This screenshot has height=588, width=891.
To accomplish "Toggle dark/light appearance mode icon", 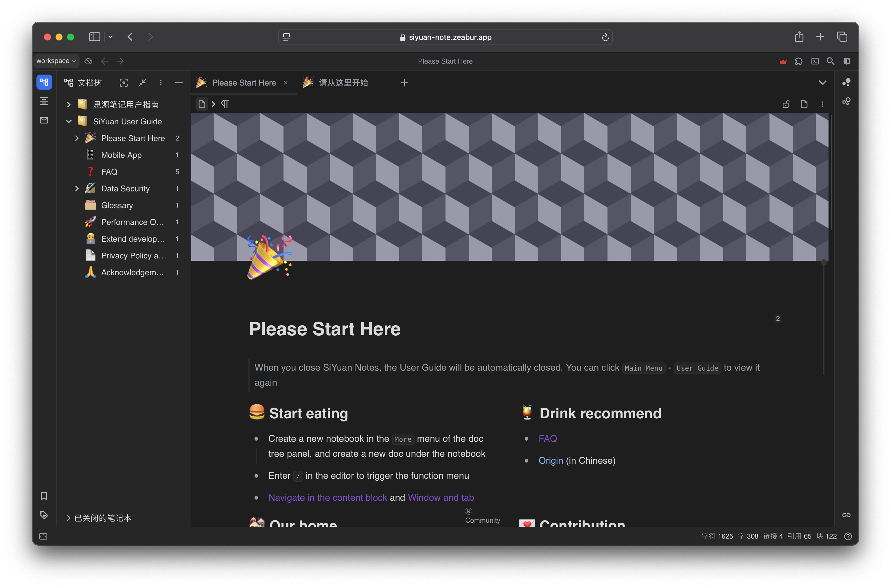I will coord(847,61).
